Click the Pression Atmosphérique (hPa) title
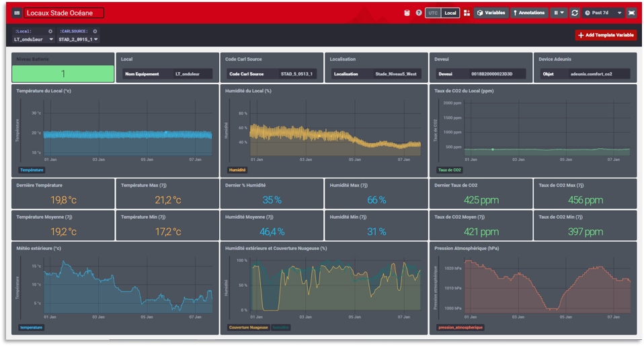The width and height of the screenshot is (644, 346). tap(467, 248)
